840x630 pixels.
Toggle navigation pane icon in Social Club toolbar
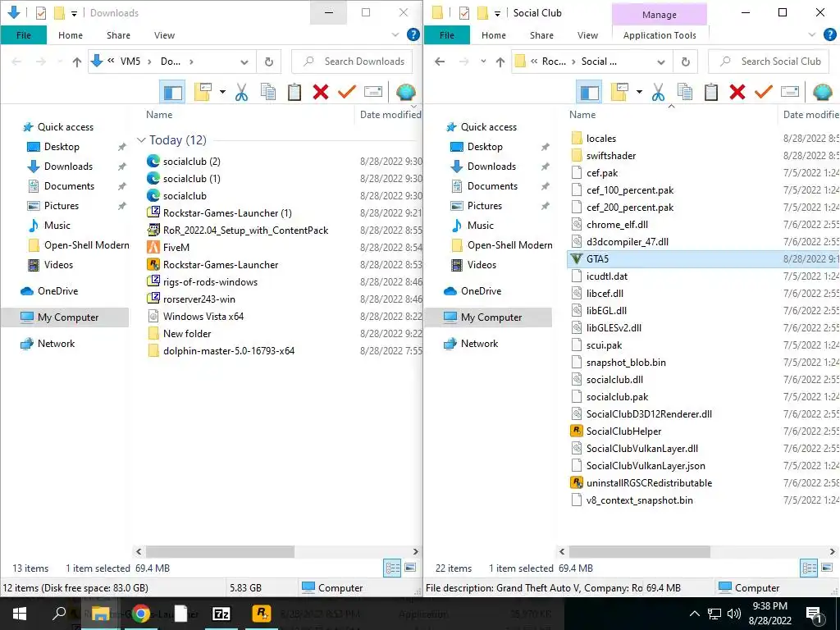pos(589,92)
